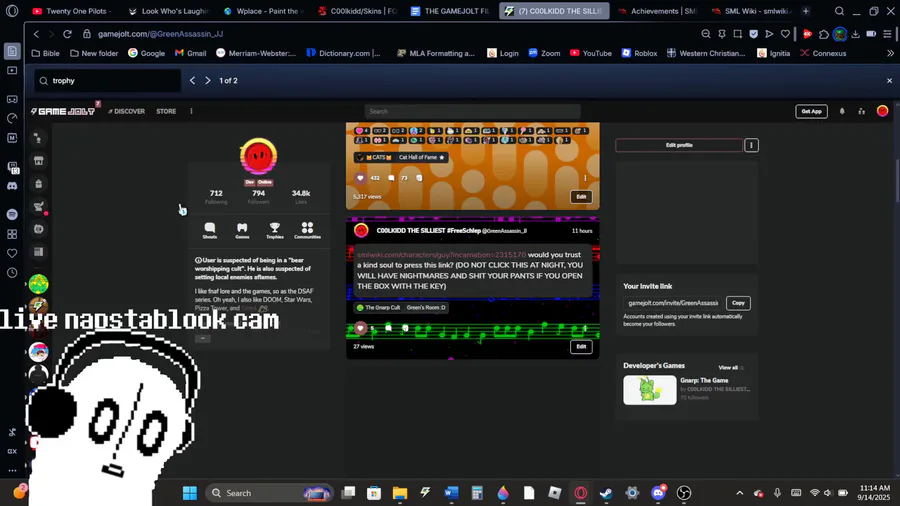The image size is (900, 506).
Task: Reload the current page
Action: tap(67, 34)
